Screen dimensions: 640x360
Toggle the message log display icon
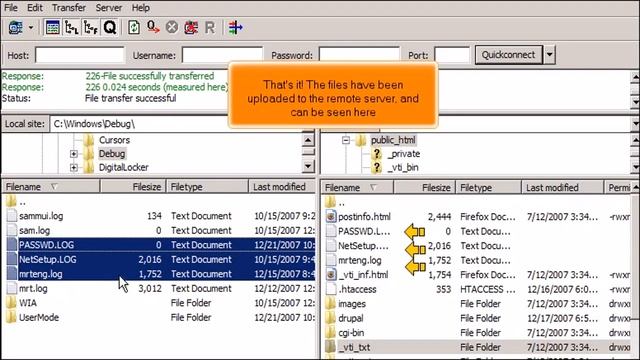pos(53,28)
